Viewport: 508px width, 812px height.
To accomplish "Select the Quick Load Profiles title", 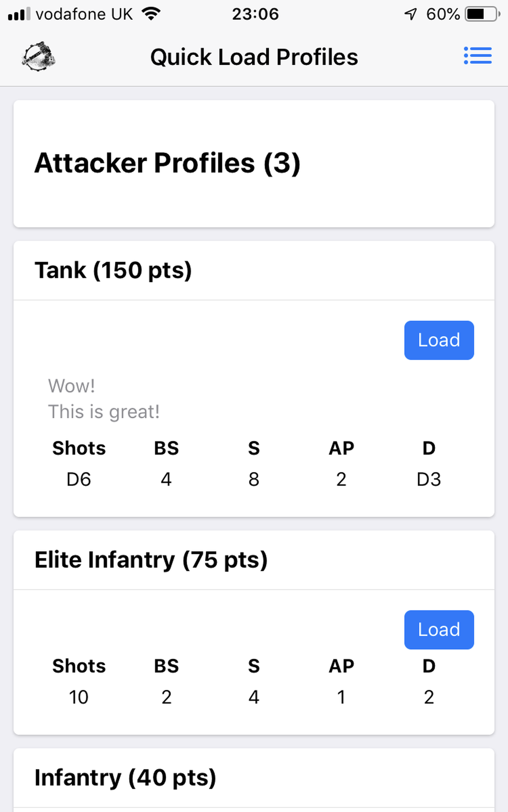I will (x=254, y=56).
